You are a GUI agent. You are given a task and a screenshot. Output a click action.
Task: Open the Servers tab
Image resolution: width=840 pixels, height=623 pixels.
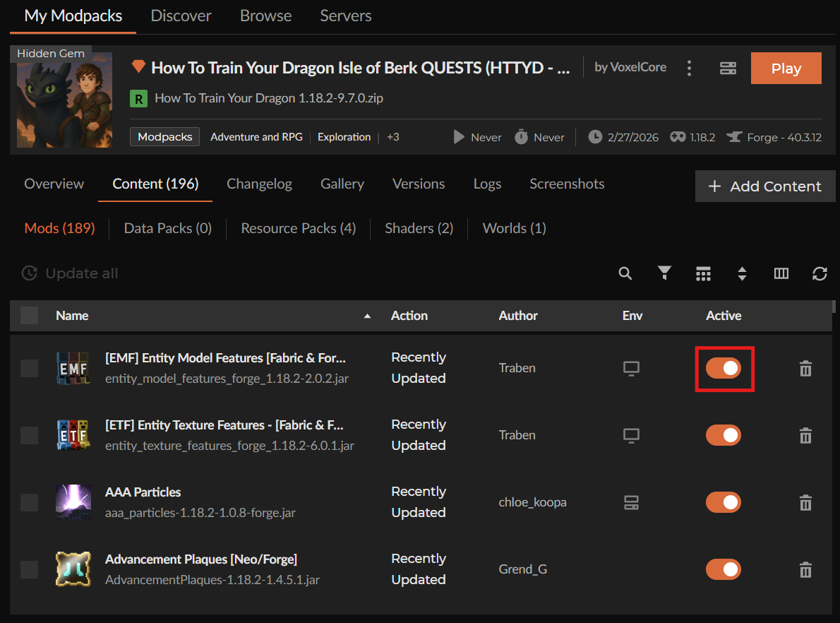[346, 16]
